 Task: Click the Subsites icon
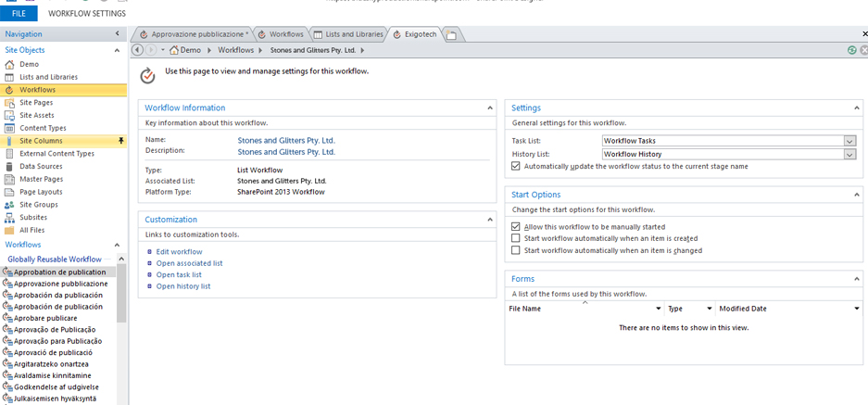pos(9,217)
